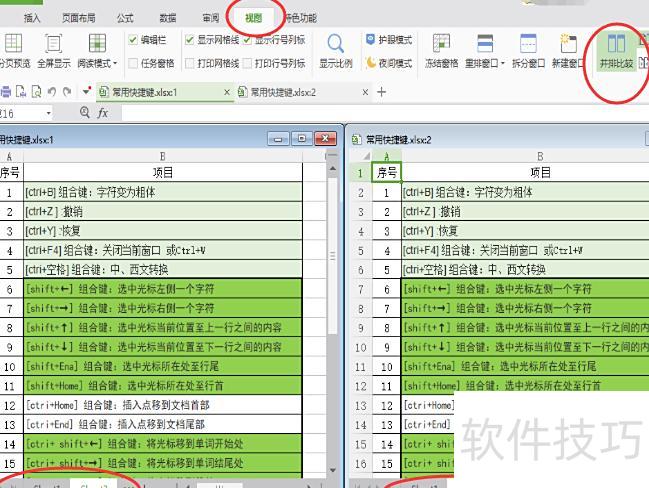Open the Name Box dropdown arrow
Screen dimensions: 649x488
click(49, 113)
